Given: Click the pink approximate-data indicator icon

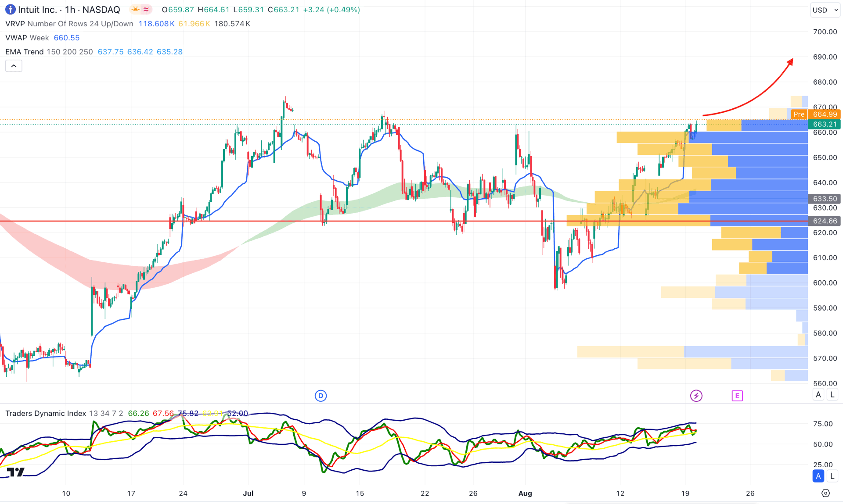Looking at the screenshot, I should (x=146, y=9).
